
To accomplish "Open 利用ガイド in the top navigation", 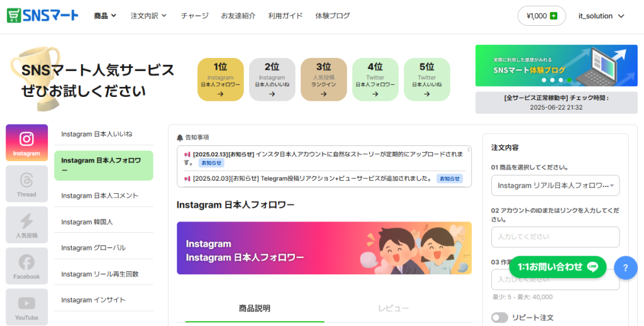I will pos(286,16).
